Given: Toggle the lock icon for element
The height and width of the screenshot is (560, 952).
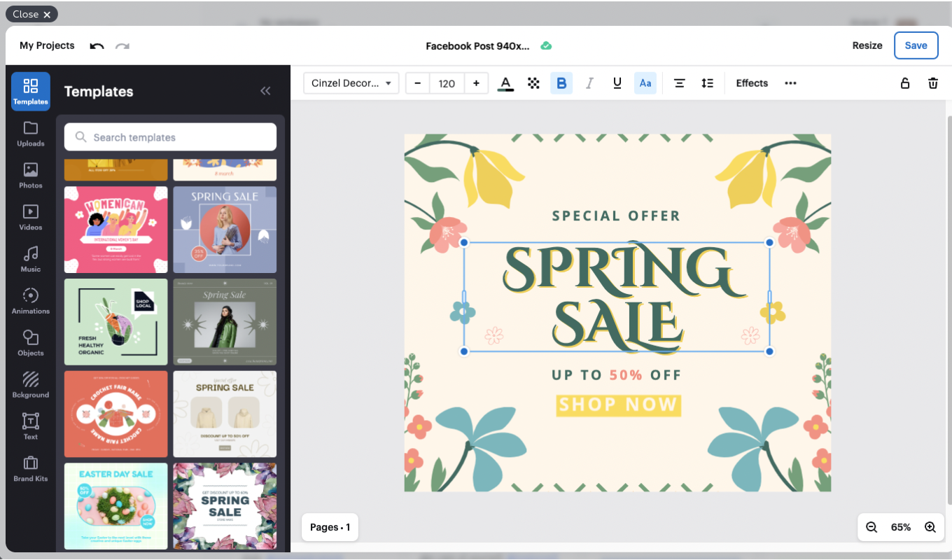Looking at the screenshot, I should click(x=904, y=83).
